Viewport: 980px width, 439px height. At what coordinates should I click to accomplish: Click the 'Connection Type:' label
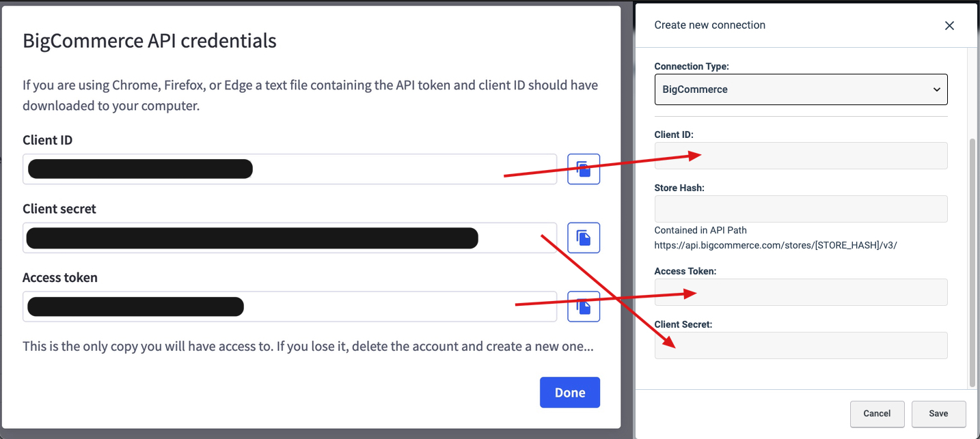click(692, 66)
